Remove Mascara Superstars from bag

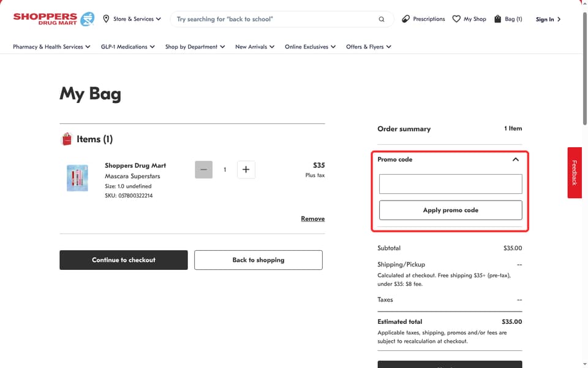pos(313,218)
